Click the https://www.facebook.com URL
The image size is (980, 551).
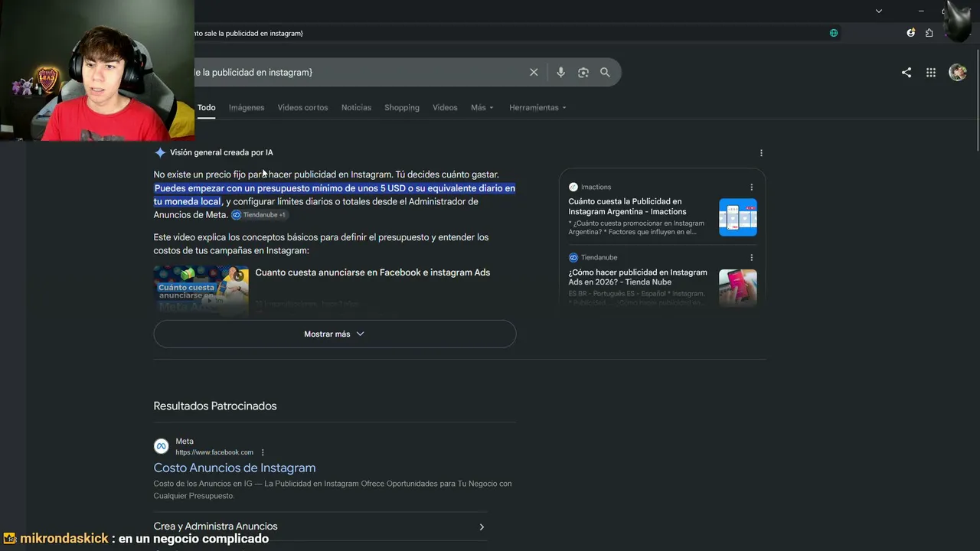pyautogui.click(x=214, y=452)
